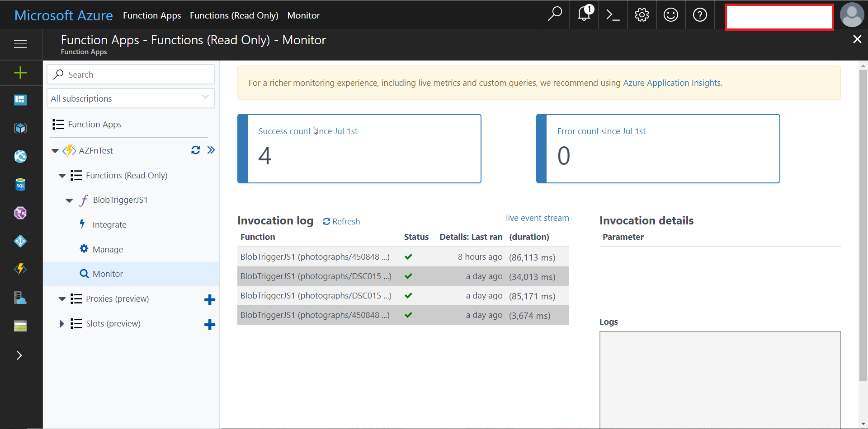Click the Search function apps field
Screen dimensions: 868x429
tap(131, 75)
